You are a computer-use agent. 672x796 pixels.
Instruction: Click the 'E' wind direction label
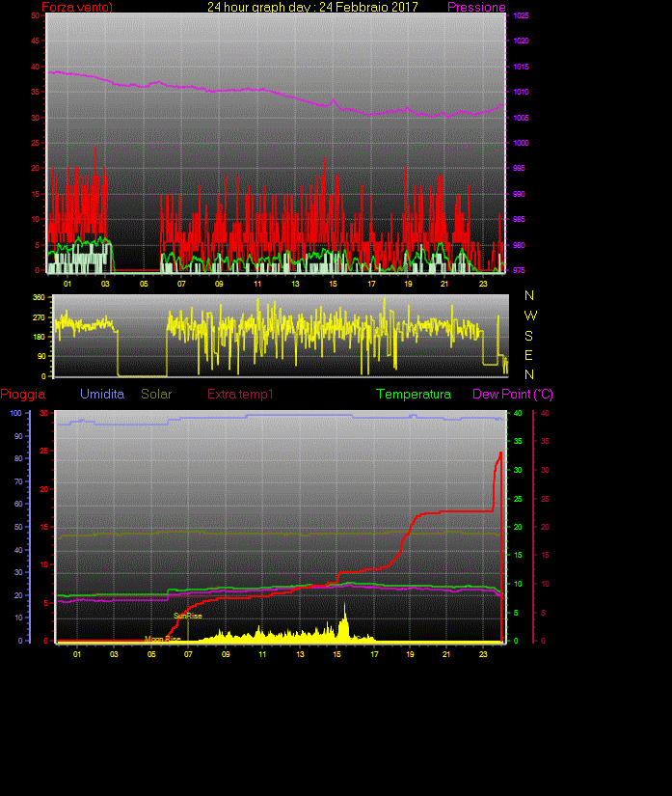(x=528, y=355)
